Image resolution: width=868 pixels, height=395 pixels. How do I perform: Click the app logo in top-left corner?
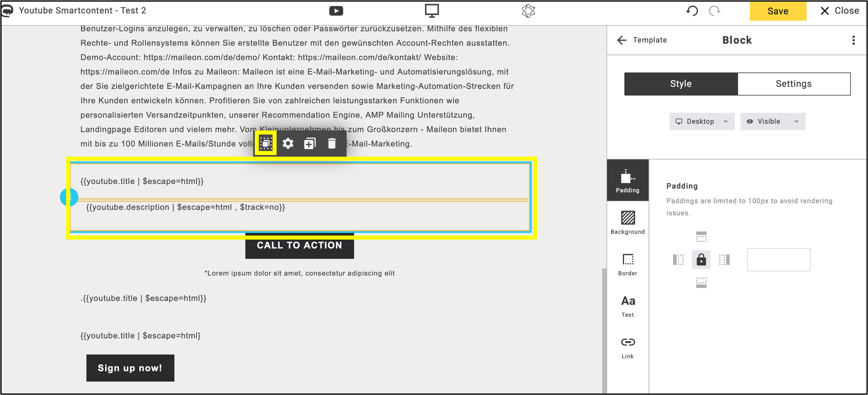pos(7,10)
